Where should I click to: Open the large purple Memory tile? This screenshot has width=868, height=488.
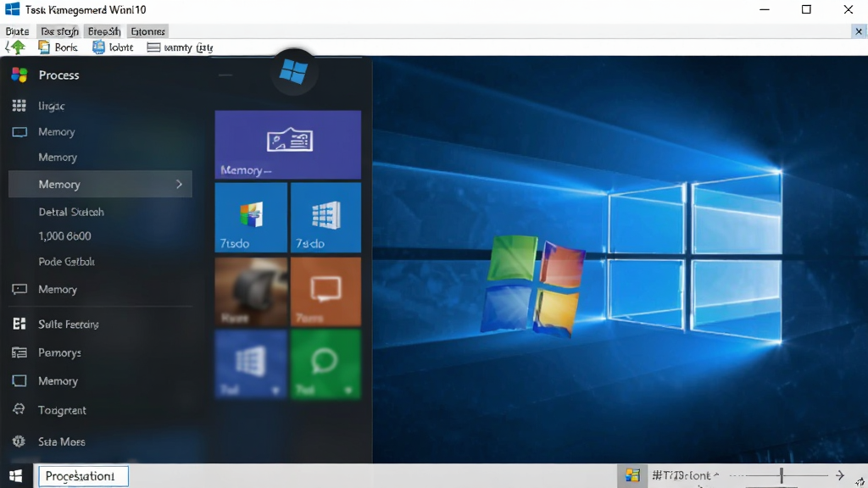[288, 144]
